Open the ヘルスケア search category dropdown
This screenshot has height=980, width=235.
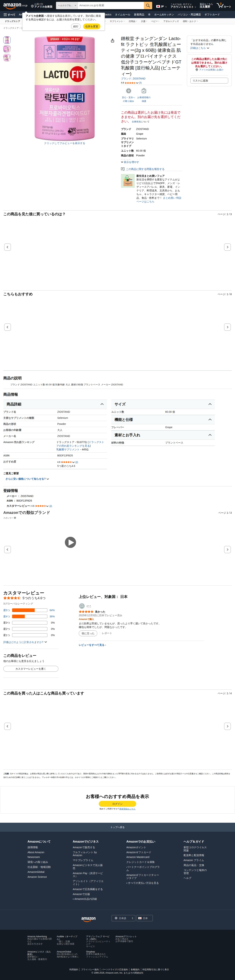67,6
